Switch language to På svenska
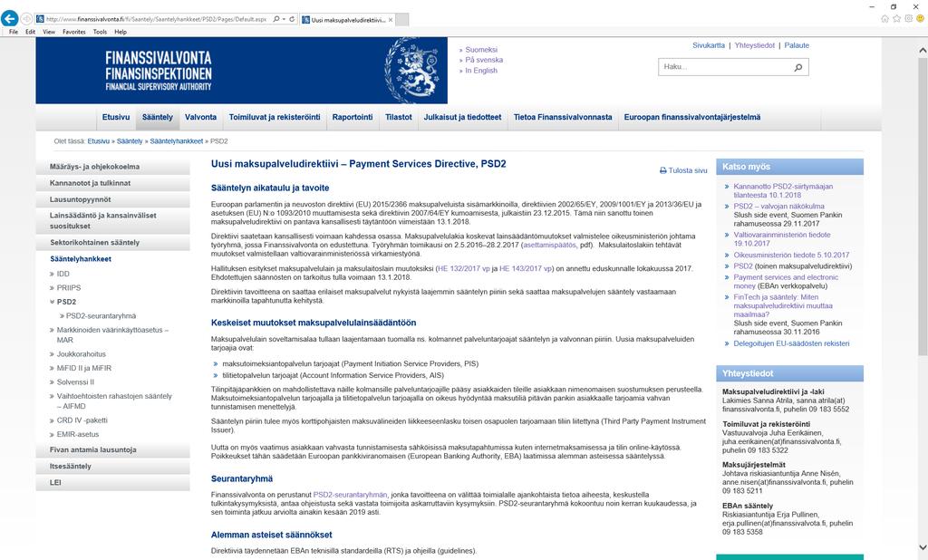Viewport: 928px width, 560px height. [x=484, y=60]
